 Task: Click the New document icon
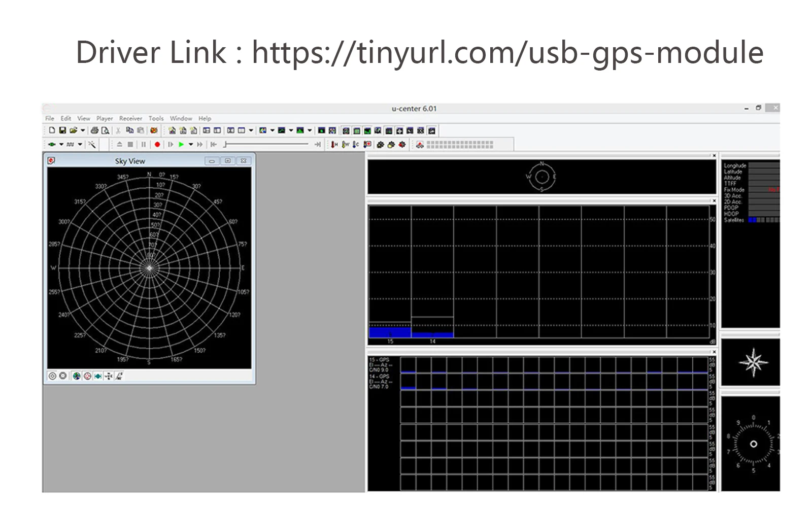click(x=52, y=130)
